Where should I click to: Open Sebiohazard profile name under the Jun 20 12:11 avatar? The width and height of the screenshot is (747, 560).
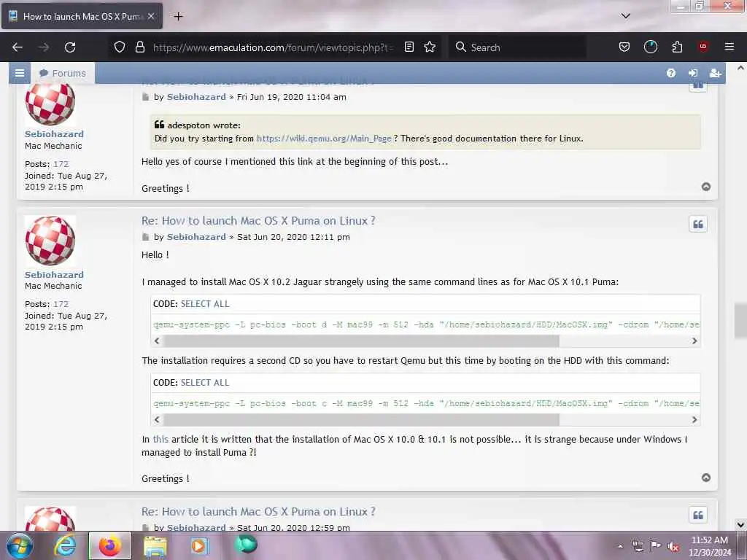(54, 275)
